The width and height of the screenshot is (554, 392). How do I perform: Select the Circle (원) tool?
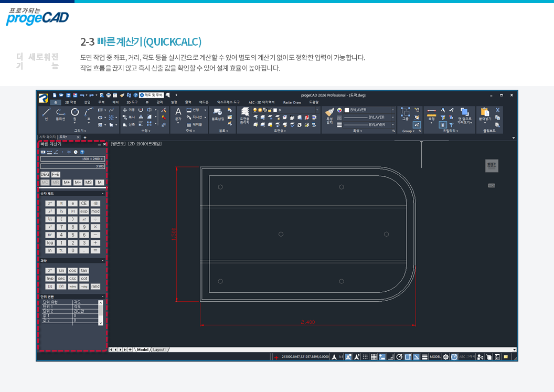pyautogui.click(x=74, y=114)
